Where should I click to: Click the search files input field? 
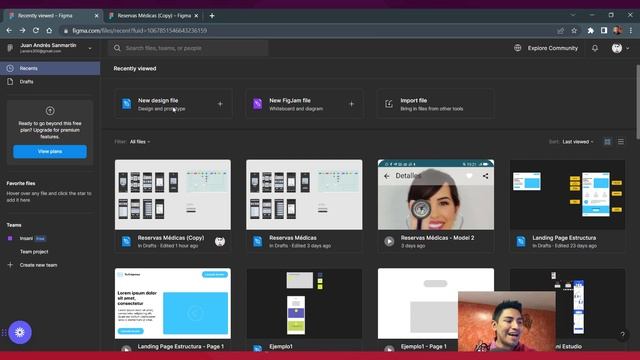[x=188, y=48]
